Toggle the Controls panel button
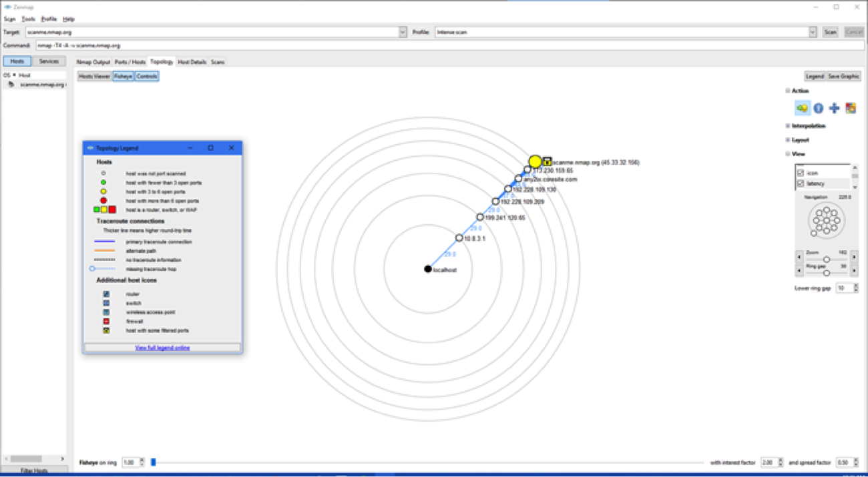This screenshot has width=868, height=477. coord(147,76)
